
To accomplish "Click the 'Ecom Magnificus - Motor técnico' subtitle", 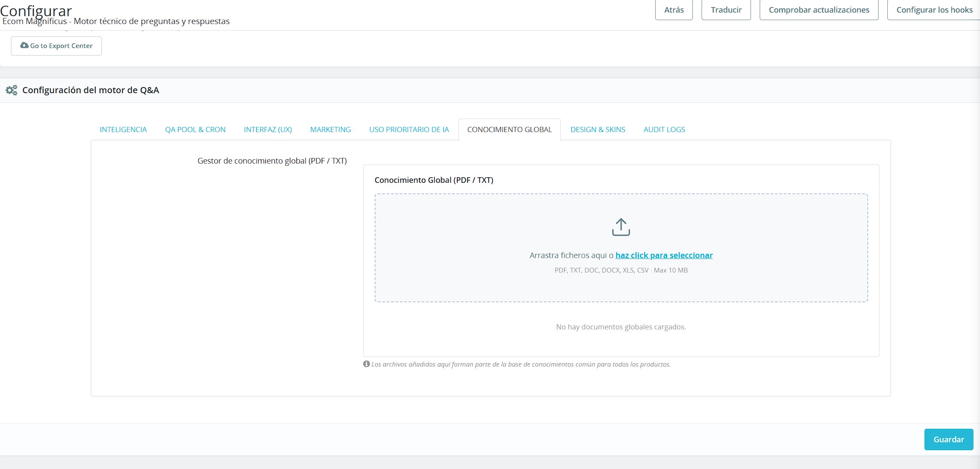I will 116,21.
